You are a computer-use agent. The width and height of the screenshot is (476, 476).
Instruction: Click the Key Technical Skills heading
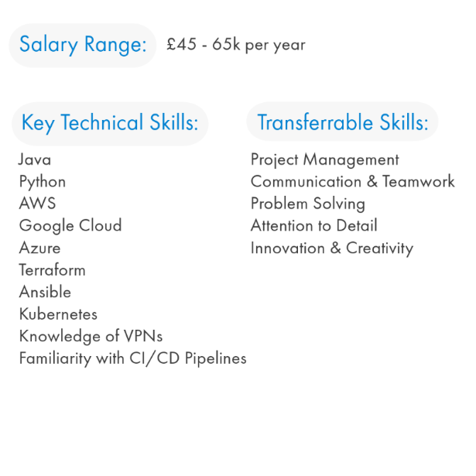(110, 124)
